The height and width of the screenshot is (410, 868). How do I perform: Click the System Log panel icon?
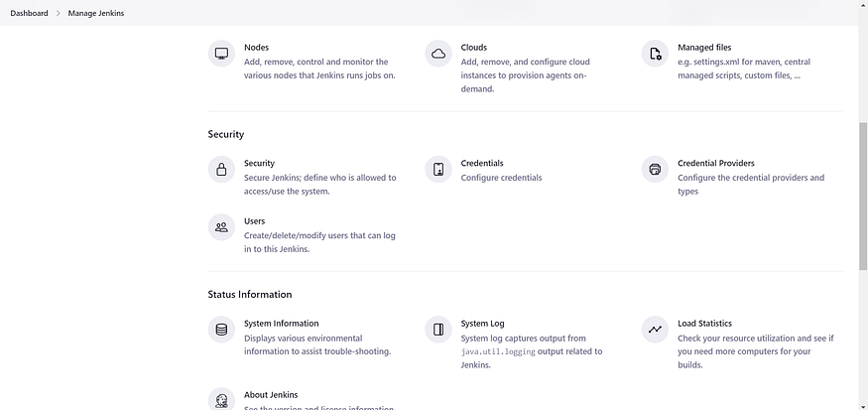click(438, 329)
